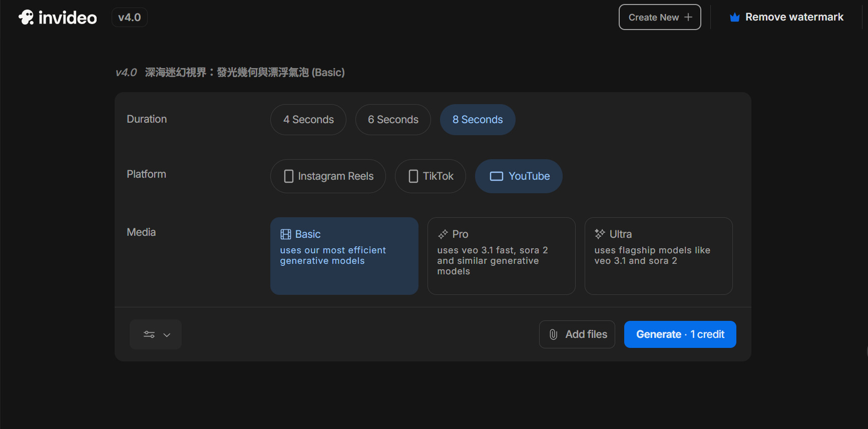This screenshot has width=868, height=429.
Task: Click the italic v4.0 title prefix
Action: point(126,73)
